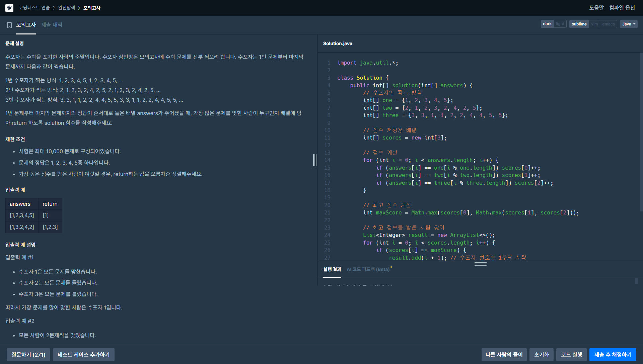This screenshot has height=364, width=643.
Task: Click 입출력 예 설명 heading
Action: point(20,245)
